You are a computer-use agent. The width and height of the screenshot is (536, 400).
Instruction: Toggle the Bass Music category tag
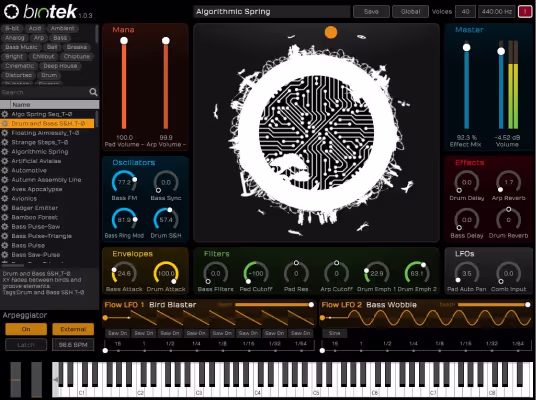(21, 47)
